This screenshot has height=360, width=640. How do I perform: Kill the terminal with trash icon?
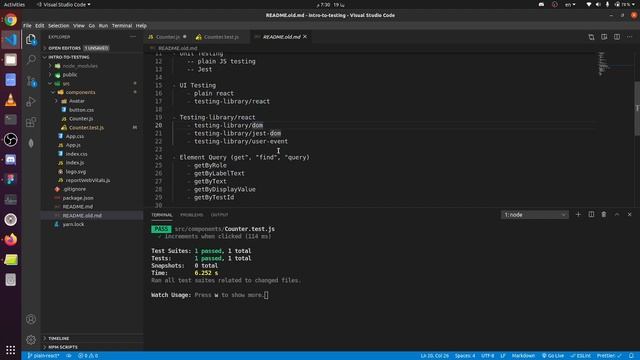point(604,214)
